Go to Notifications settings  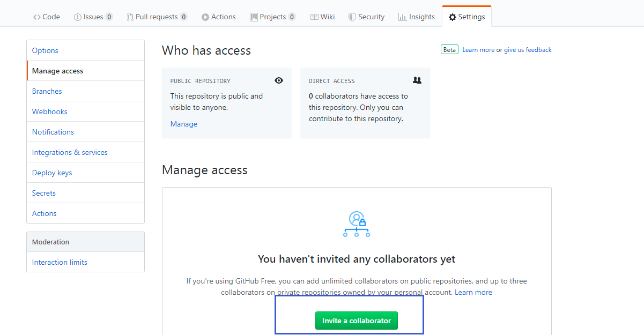pyautogui.click(x=86, y=132)
